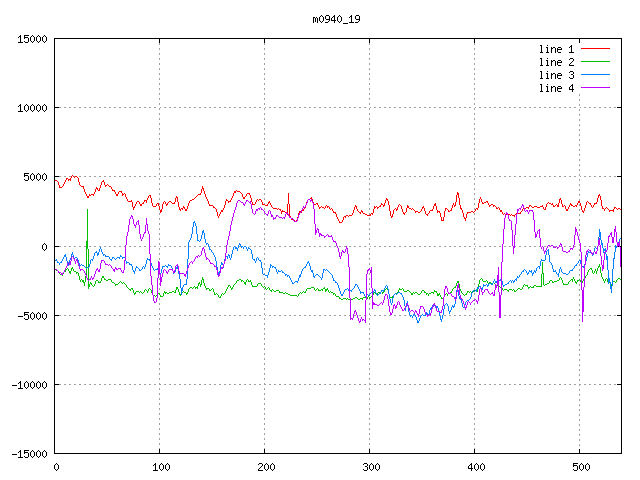Click the 10000 y-axis tick label

(x=32, y=108)
